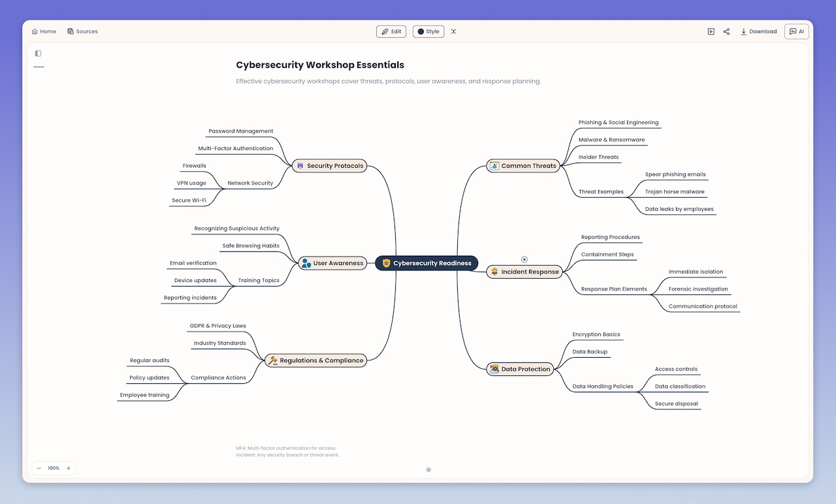Click the Download button
836x504 pixels.
[x=758, y=31]
